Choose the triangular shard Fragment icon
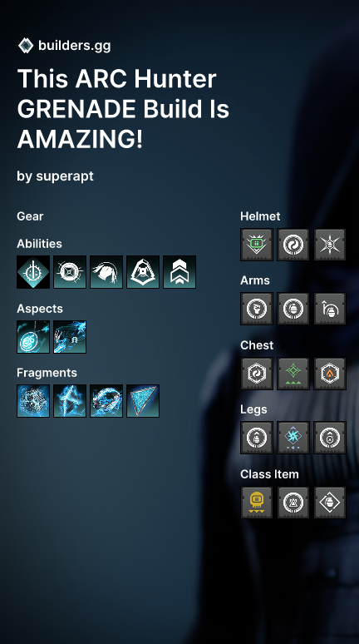Image resolution: width=359 pixels, height=644 pixels. pyautogui.click(x=143, y=401)
